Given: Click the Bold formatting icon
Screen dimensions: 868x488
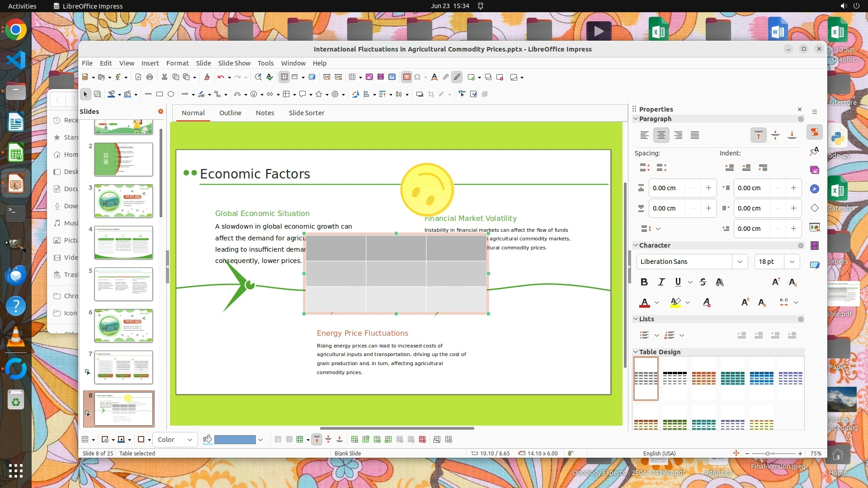Looking at the screenshot, I should pyautogui.click(x=644, y=282).
